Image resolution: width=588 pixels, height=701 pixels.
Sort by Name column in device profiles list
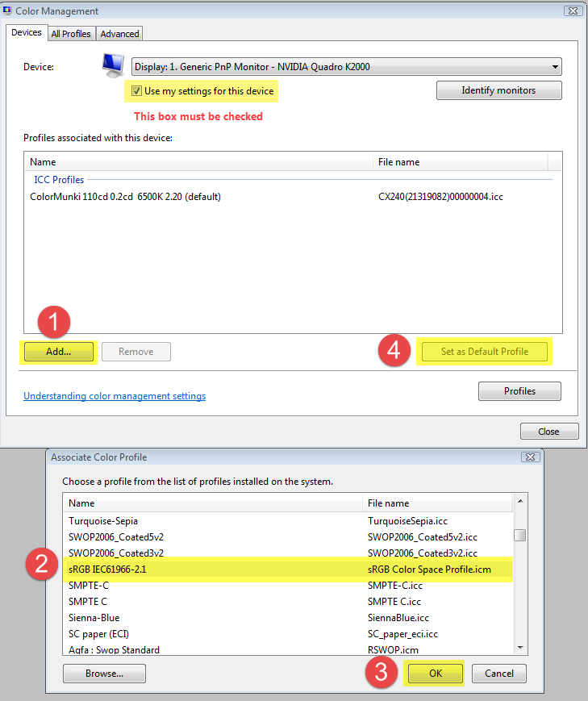click(x=199, y=162)
